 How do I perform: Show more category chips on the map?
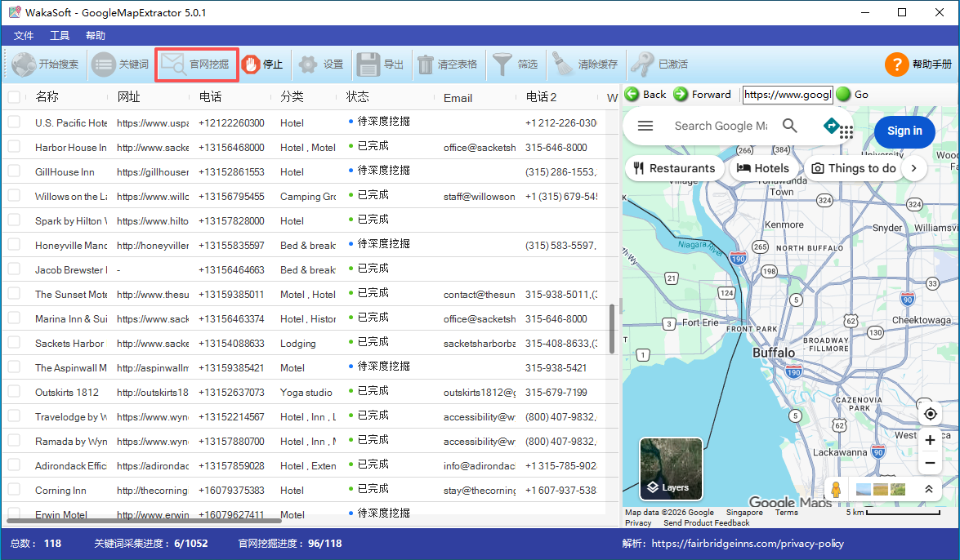click(x=914, y=168)
